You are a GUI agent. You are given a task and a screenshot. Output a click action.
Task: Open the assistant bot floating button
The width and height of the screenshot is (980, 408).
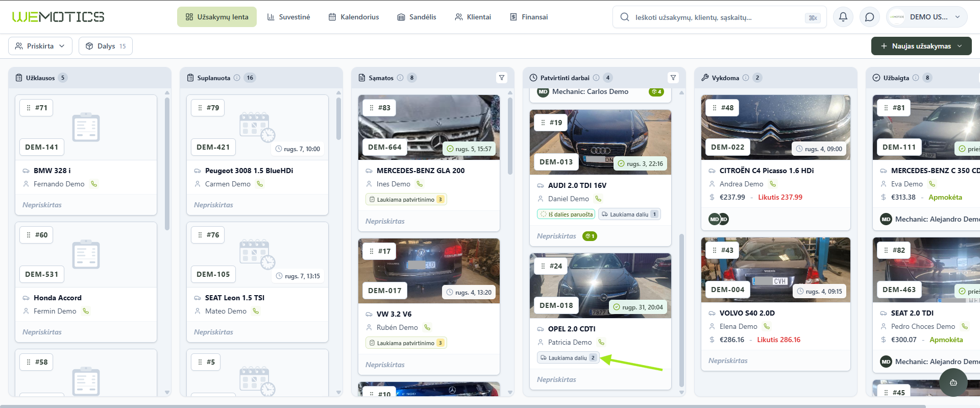pyautogui.click(x=953, y=382)
